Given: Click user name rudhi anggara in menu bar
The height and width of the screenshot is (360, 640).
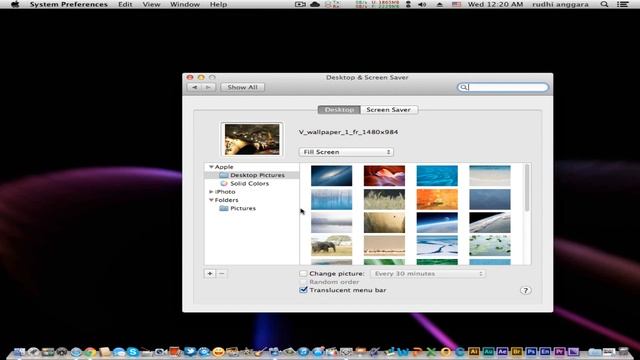Looking at the screenshot, I should pyautogui.click(x=560, y=4).
